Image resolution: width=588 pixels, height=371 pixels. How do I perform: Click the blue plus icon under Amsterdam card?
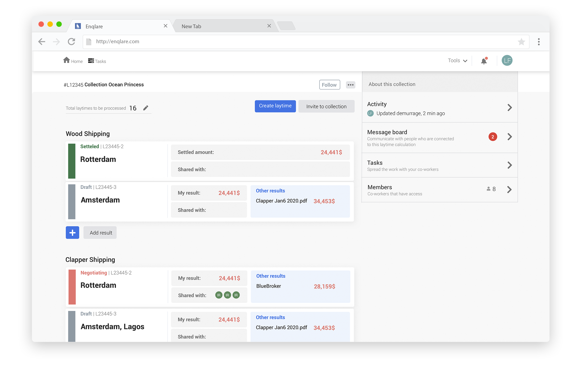tap(72, 233)
